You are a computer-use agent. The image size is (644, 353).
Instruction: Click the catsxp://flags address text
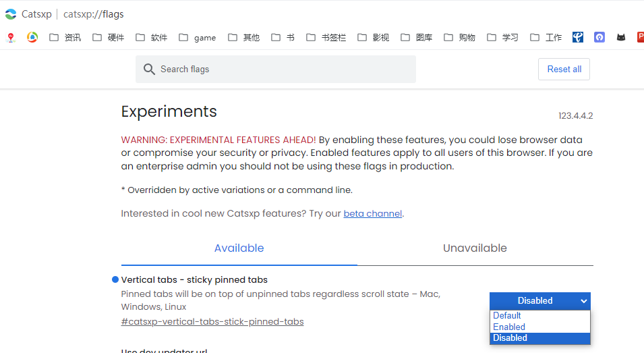(93, 14)
